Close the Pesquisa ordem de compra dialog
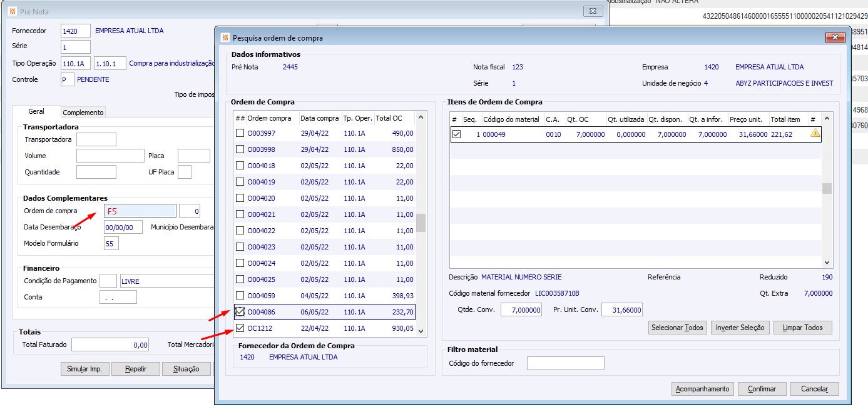Image resolution: width=868 pixels, height=412 pixels. click(x=835, y=38)
